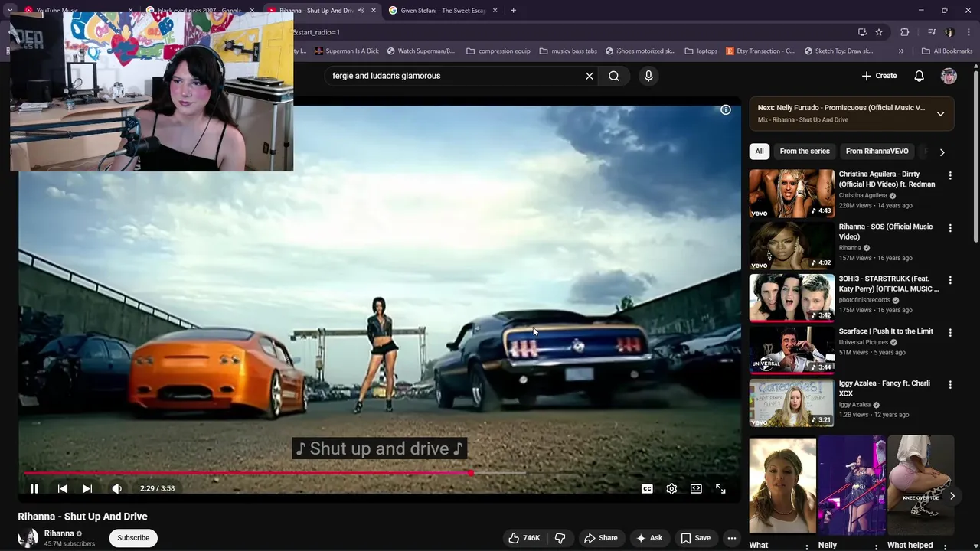The width and height of the screenshot is (980, 551).
Task: Open Rihanna SOS video title
Action: pos(886,231)
